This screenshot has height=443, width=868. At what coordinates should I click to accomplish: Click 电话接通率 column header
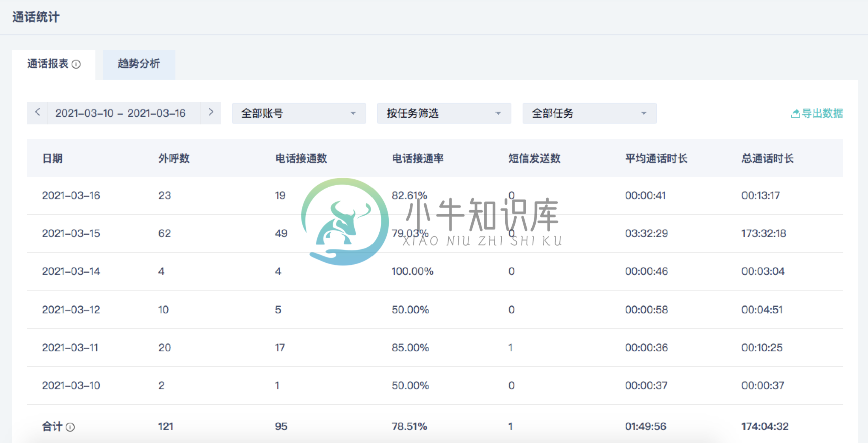418,159
